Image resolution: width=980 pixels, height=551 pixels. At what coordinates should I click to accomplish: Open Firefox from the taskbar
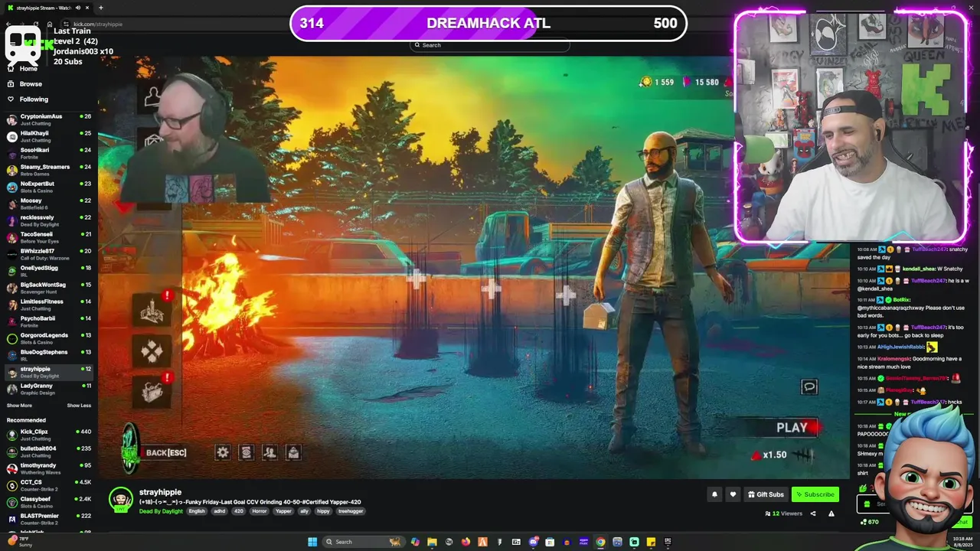(465, 542)
